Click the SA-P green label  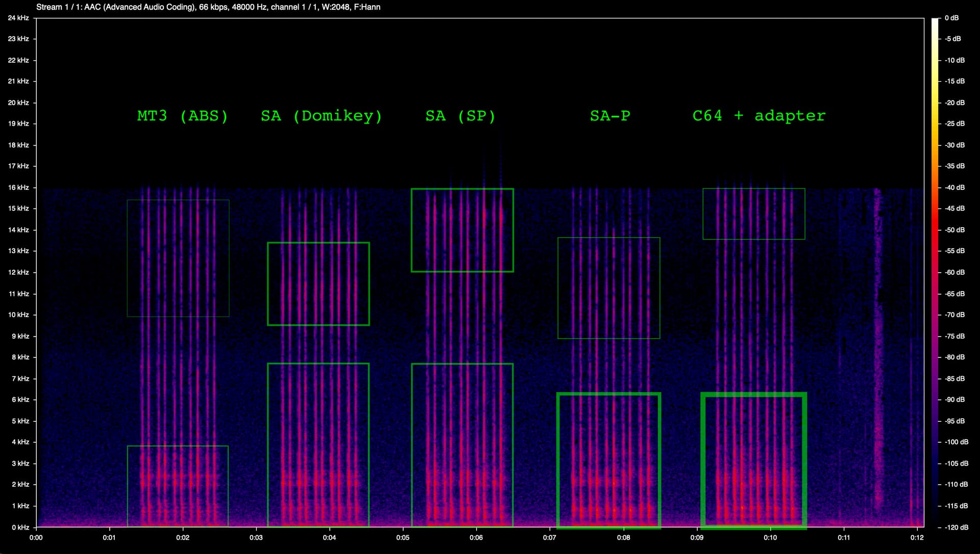point(610,116)
